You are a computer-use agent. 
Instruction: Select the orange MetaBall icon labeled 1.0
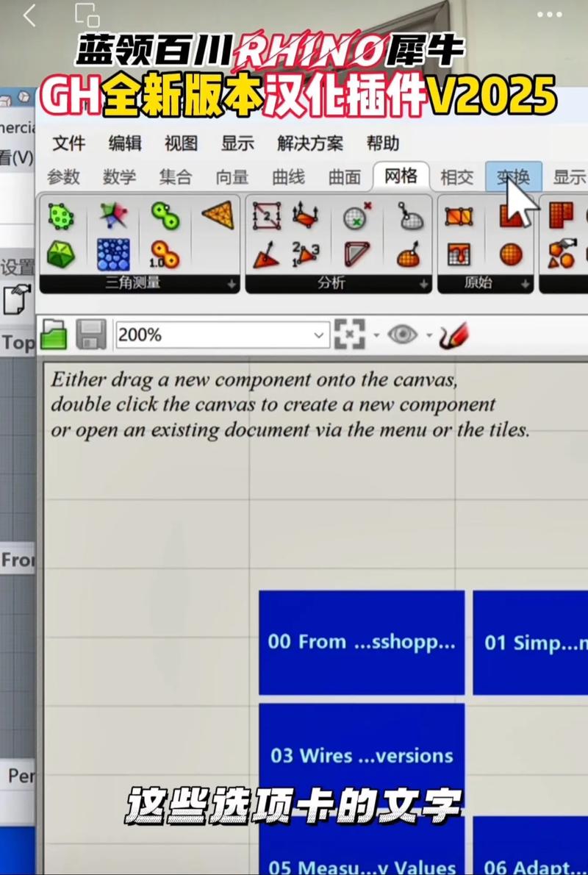pyautogui.click(x=165, y=254)
